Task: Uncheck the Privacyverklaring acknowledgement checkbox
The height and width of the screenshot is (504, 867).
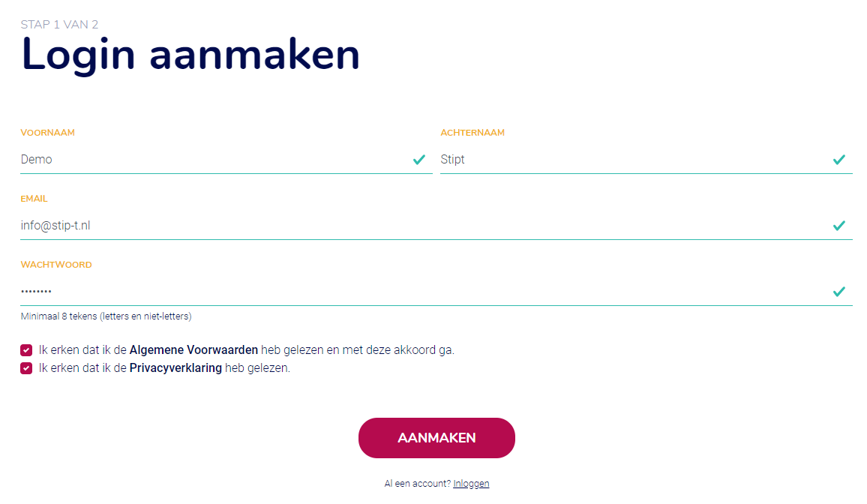Action: pyautogui.click(x=26, y=367)
